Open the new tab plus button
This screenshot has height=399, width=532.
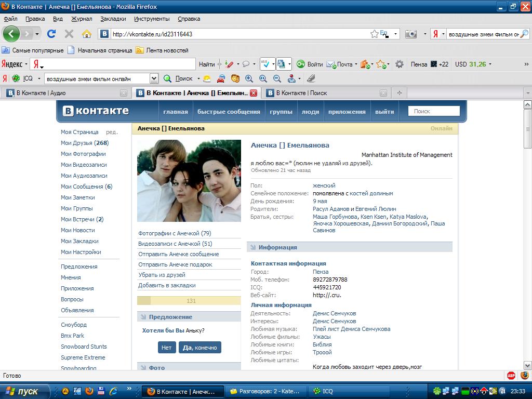coord(400,93)
